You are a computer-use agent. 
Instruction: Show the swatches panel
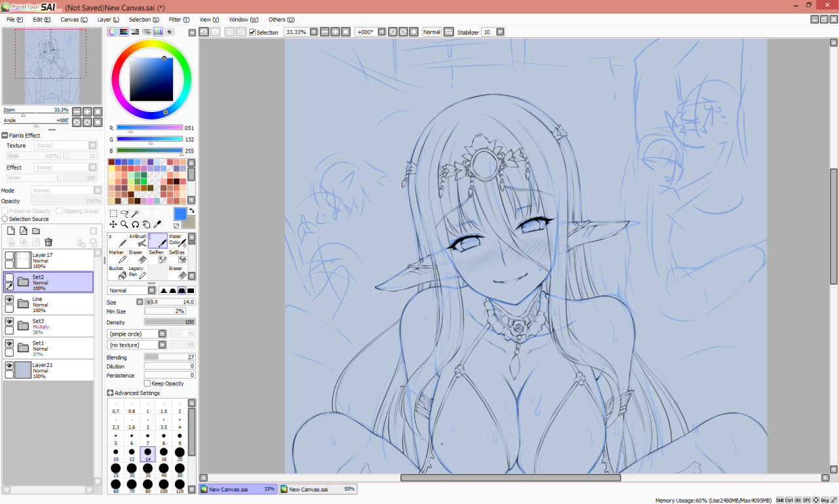point(158,31)
